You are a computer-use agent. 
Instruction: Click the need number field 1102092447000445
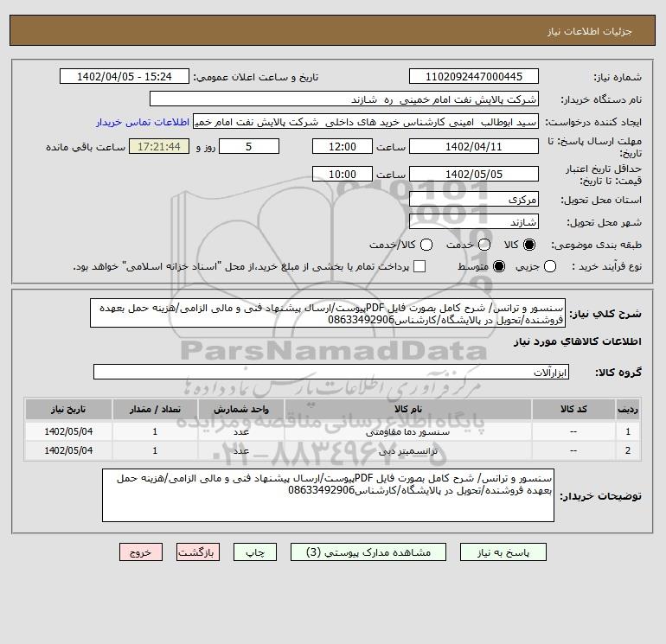[474, 77]
